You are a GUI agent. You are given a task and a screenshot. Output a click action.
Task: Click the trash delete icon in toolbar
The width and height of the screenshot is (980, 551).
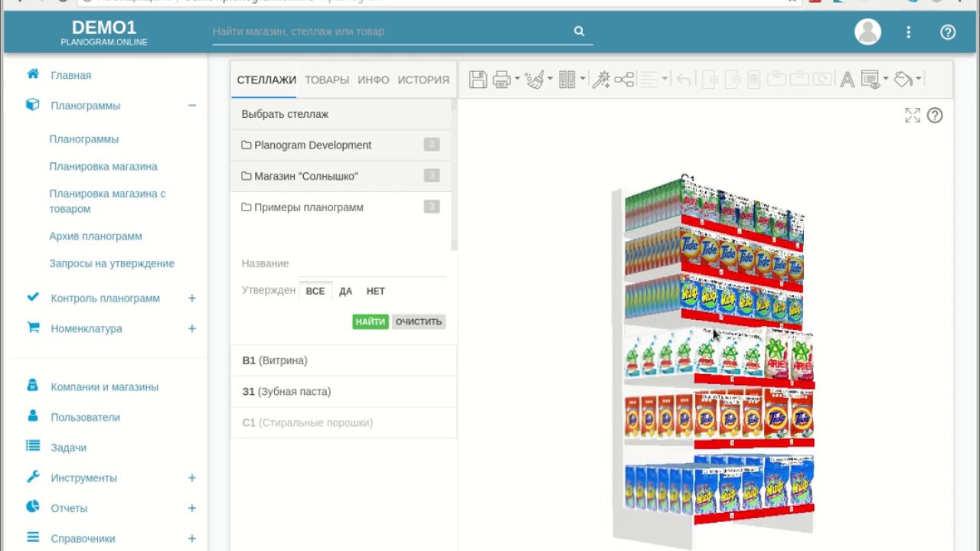click(753, 80)
